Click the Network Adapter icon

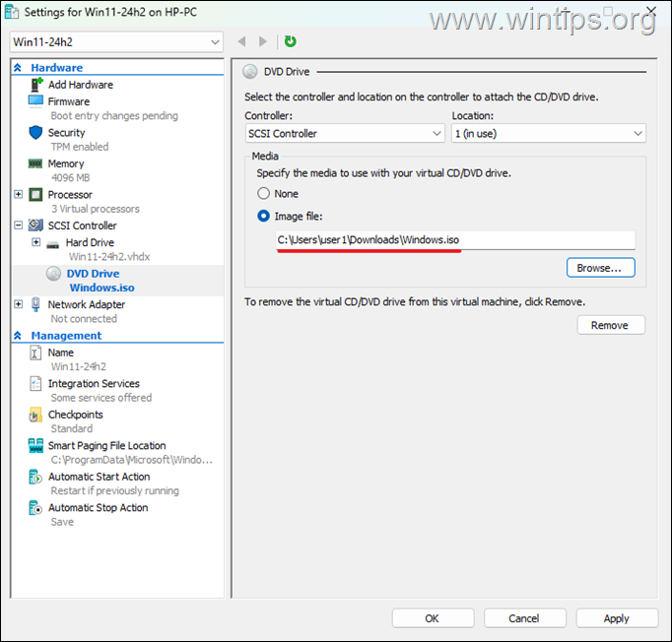(x=36, y=304)
